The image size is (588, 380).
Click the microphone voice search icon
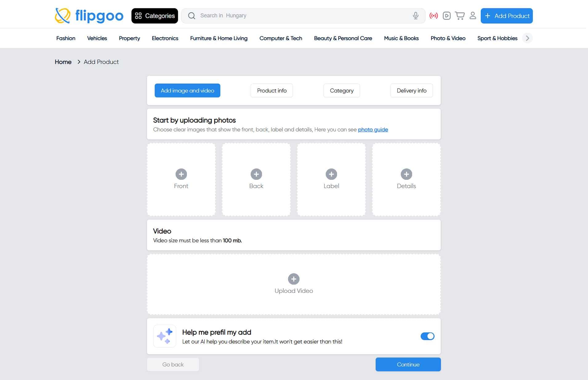pos(415,16)
